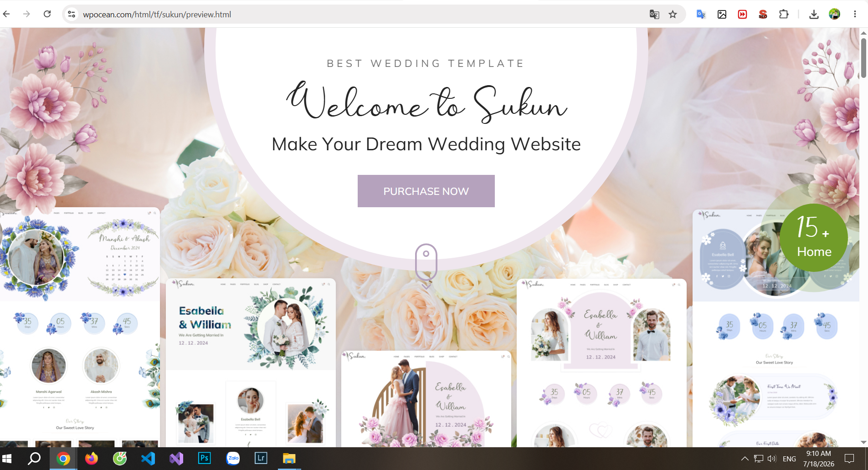Click the page scrollbar down arrow
This screenshot has height=470, width=868.
click(x=863, y=442)
